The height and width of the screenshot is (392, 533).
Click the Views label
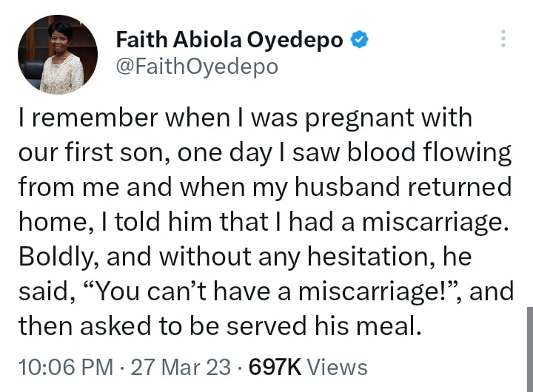click(x=337, y=366)
